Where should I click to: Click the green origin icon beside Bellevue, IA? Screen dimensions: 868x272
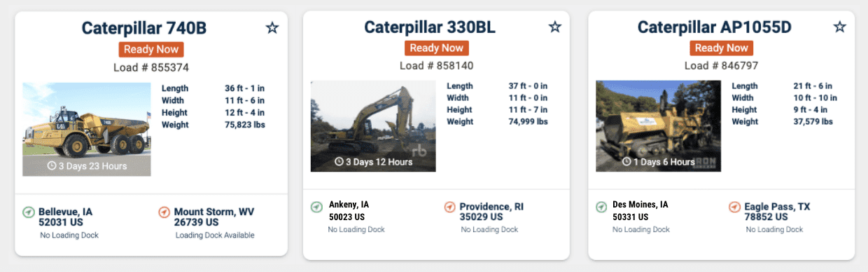point(29,212)
